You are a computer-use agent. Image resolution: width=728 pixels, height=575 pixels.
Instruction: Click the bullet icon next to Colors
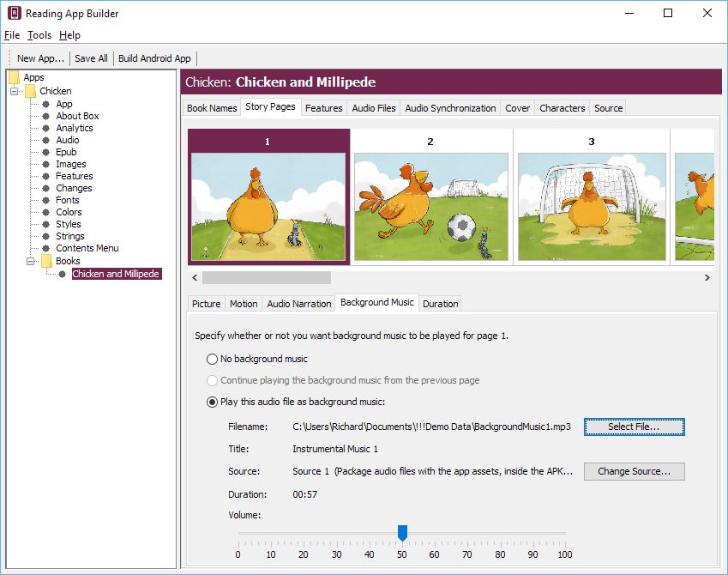(46, 213)
